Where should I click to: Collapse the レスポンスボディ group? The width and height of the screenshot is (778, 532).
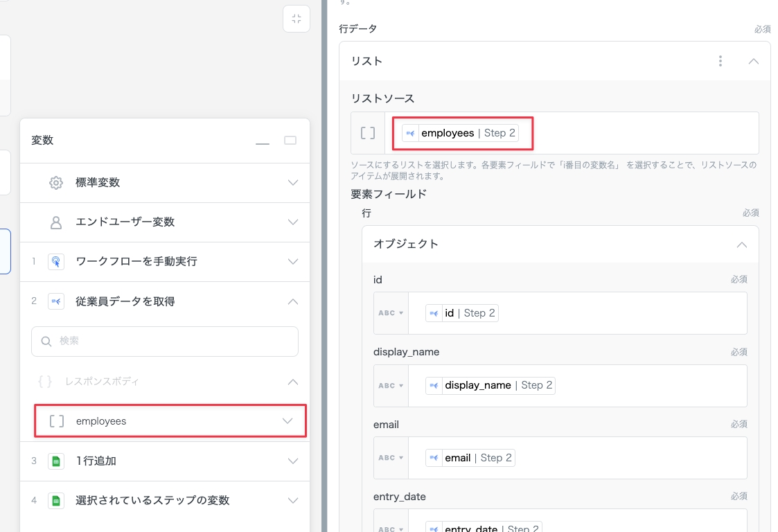coord(293,382)
